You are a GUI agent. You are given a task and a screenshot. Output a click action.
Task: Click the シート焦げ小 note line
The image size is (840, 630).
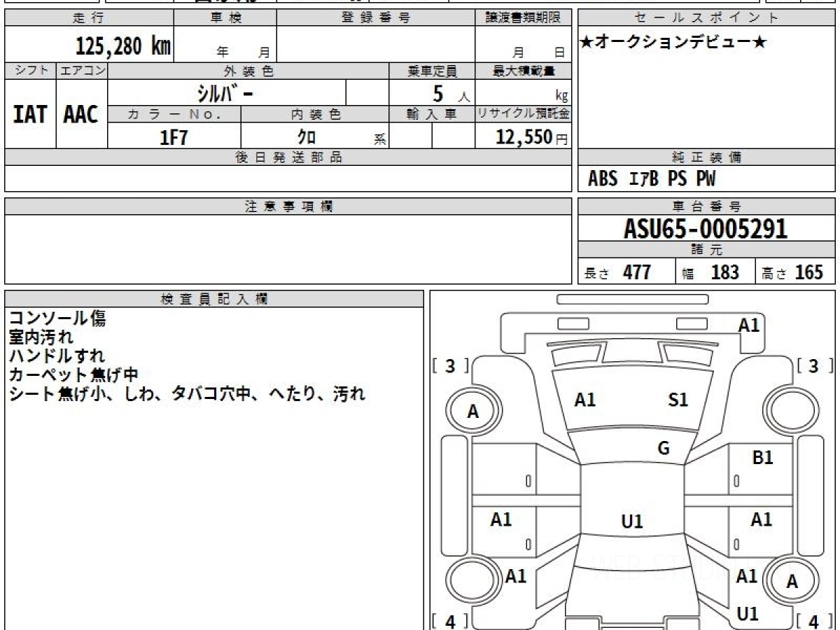click(x=187, y=393)
